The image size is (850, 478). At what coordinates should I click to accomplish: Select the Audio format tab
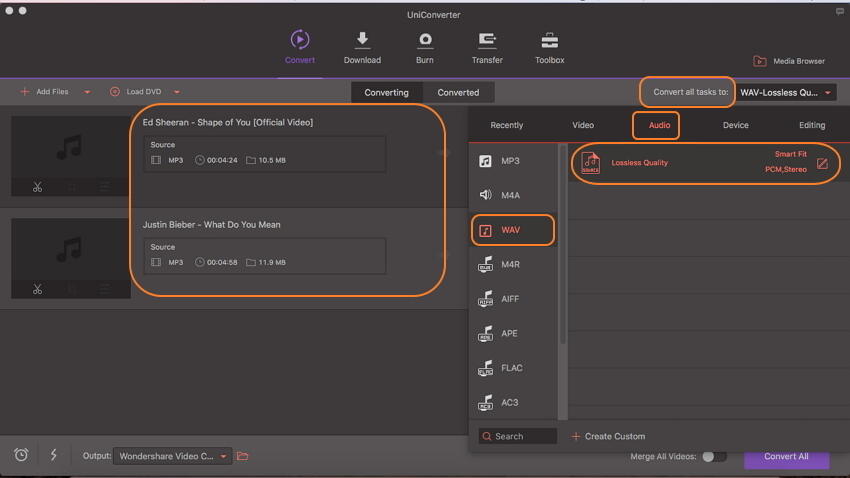coord(659,125)
